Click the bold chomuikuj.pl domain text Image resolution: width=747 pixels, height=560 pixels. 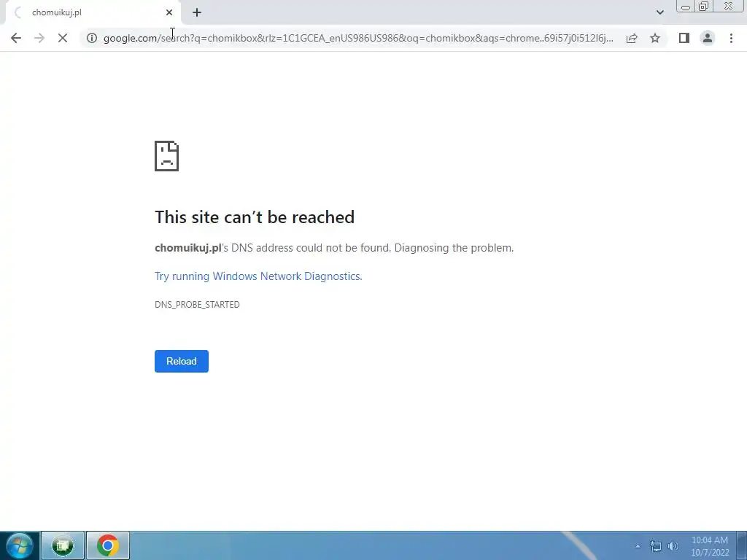tap(187, 248)
